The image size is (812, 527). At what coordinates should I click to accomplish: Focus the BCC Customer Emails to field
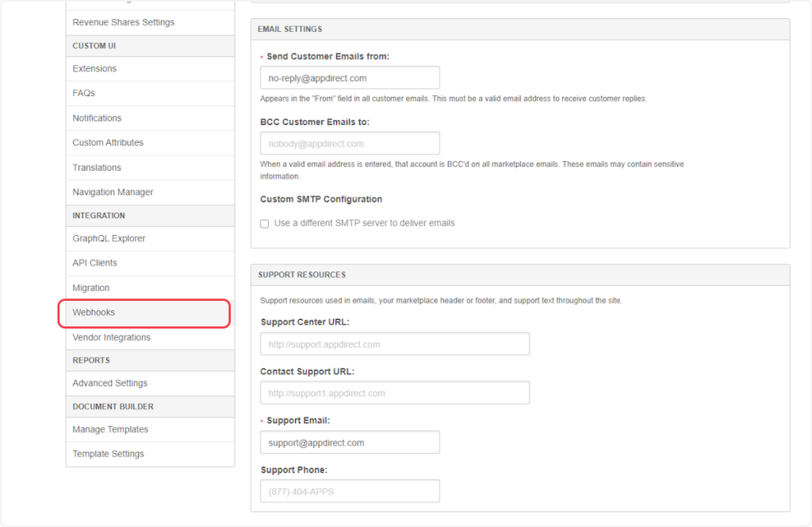[x=350, y=144]
